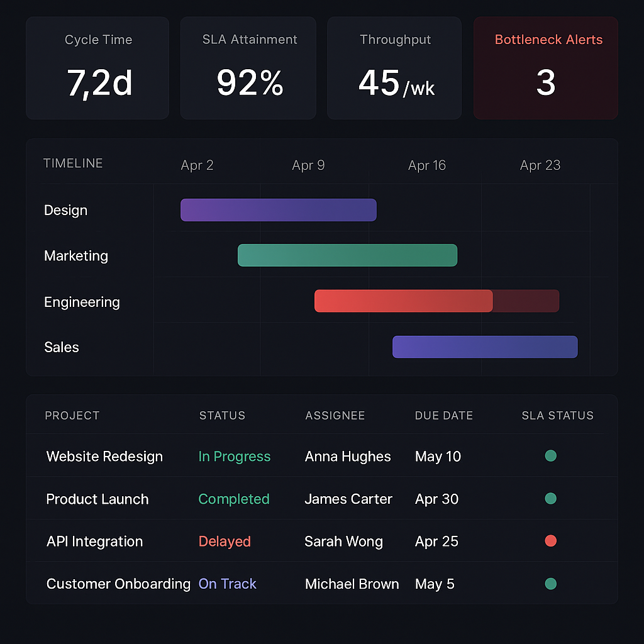The image size is (644, 644).
Task: Click the green SLA dot for Website Redesign
Action: tap(550, 456)
